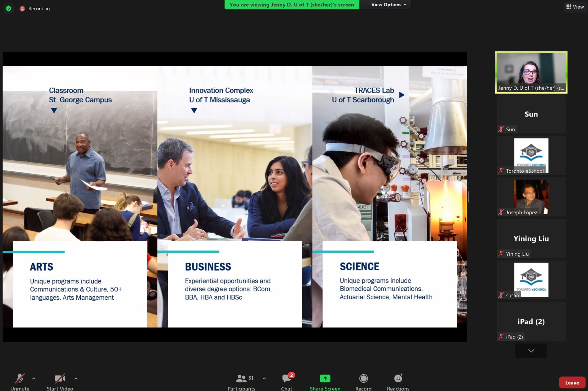
Task: Expand the Participants options caret
Action: pos(264,379)
